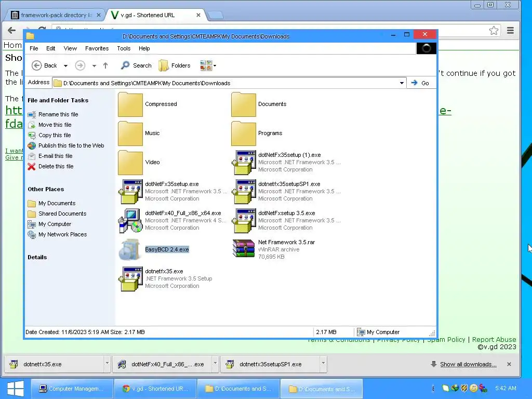Open dotnetfx35setupSP1.exe download dropdown arrow

[x=323, y=363]
